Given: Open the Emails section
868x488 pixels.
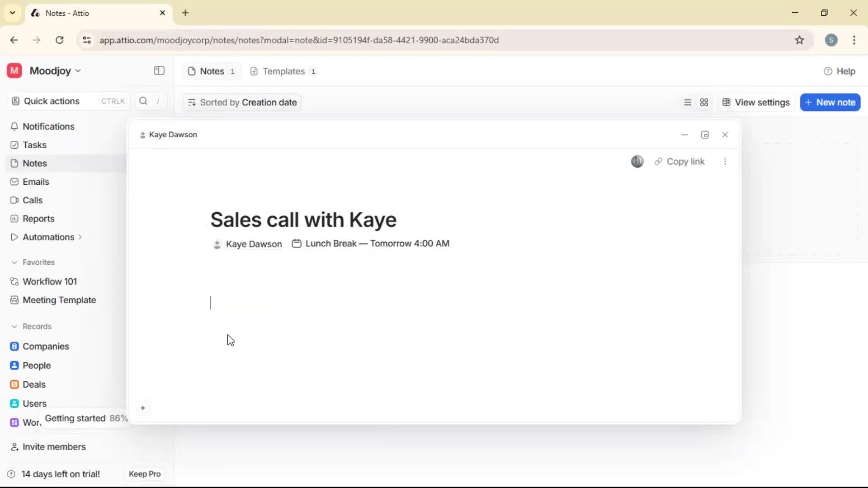Looking at the screenshot, I should click(35, 182).
